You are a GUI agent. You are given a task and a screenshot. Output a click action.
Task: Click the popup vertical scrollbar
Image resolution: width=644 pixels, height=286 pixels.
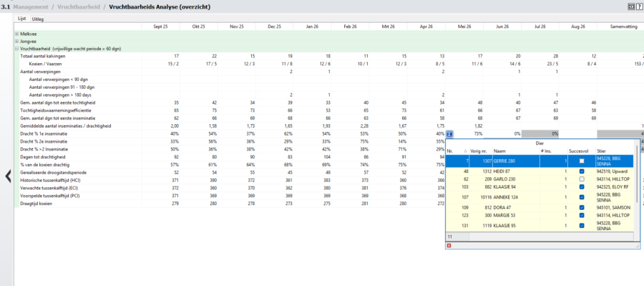click(637, 173)
